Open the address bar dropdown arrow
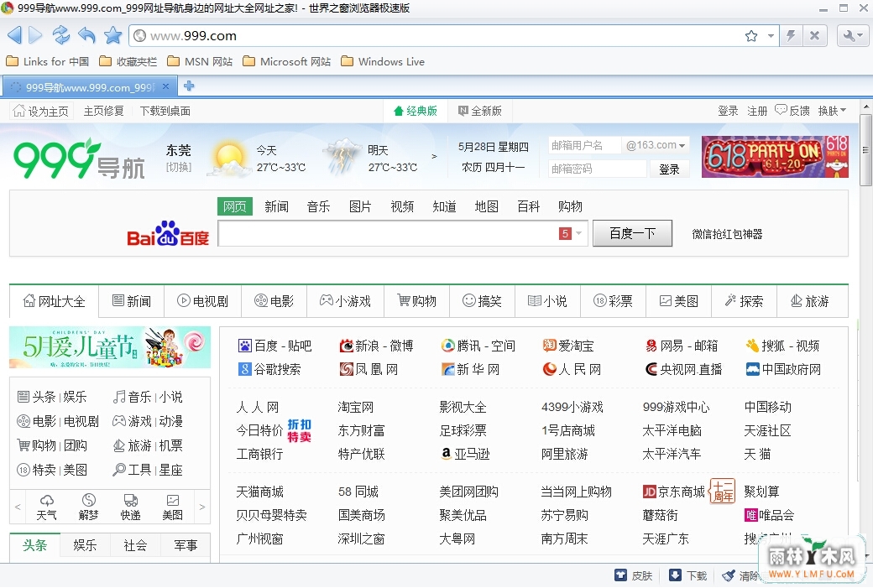This screenshot has height=588, width=873. [x=771, y=36]
